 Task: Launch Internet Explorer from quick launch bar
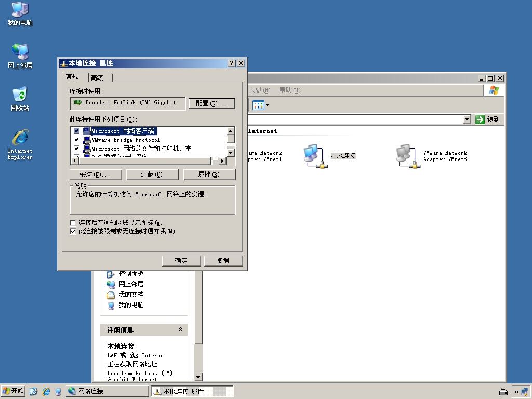[x=46, y=391]
